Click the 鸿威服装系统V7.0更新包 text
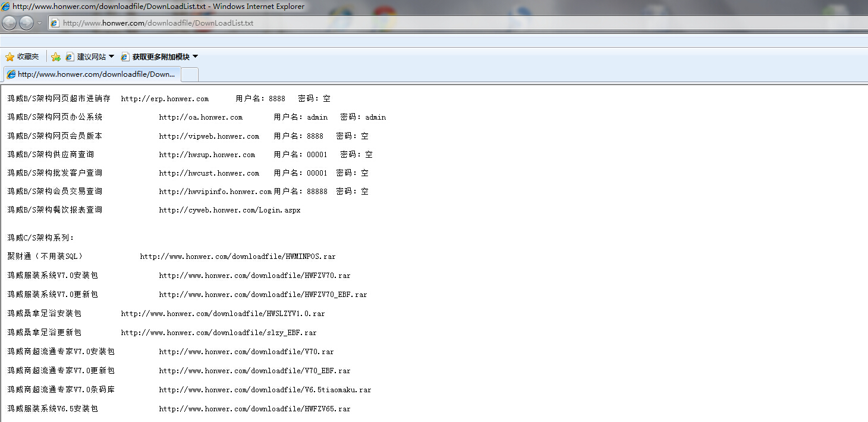This screenshot has height=422, width=868. coord(52,295)
